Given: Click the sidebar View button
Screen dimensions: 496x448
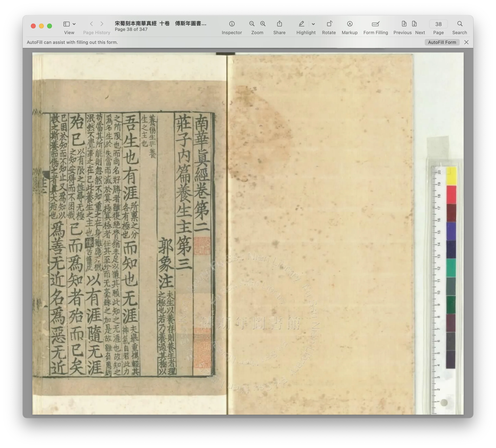Looking at the screenshot, I should click(66, 24).
